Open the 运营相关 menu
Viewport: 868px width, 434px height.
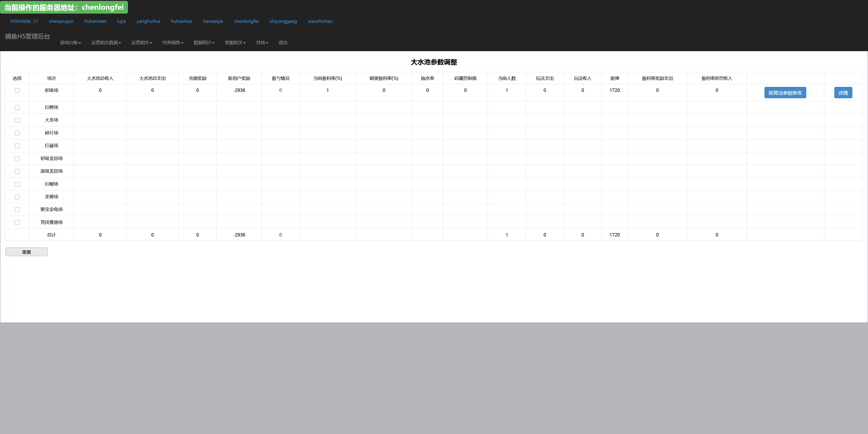142,43
